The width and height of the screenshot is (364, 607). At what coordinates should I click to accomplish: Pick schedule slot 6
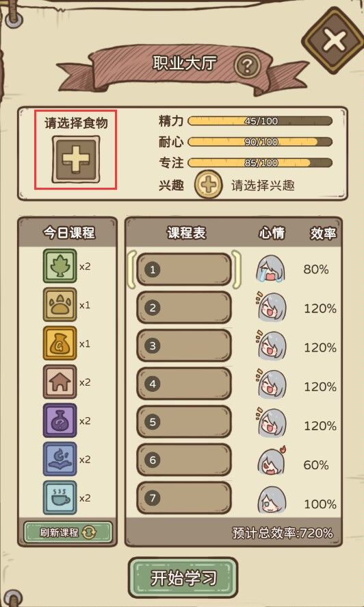pyautogui.click(x=184, y=460)
